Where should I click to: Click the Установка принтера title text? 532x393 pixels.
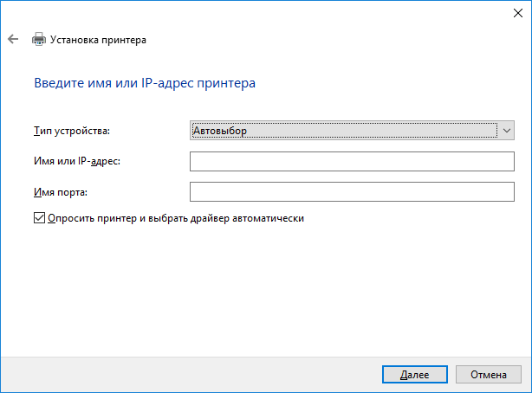click(98, 40)
